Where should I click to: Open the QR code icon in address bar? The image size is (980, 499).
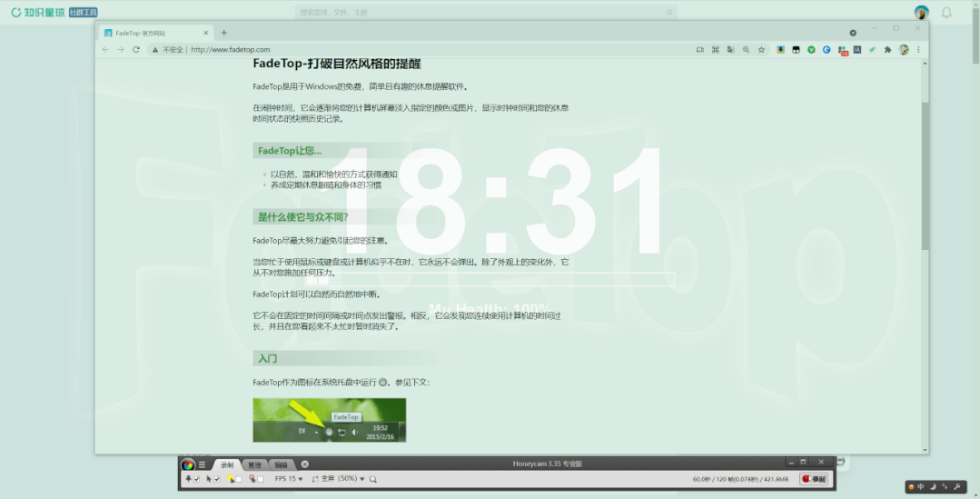pos(716,49)
